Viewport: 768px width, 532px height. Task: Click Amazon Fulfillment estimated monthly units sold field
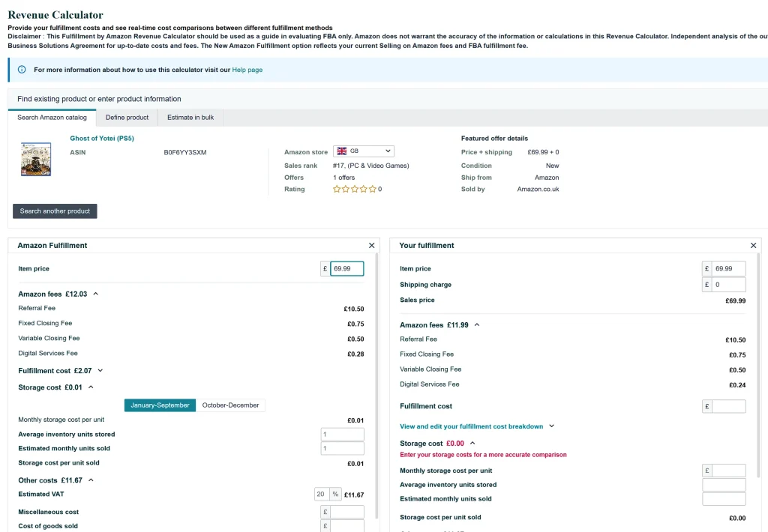click(342, 448)
